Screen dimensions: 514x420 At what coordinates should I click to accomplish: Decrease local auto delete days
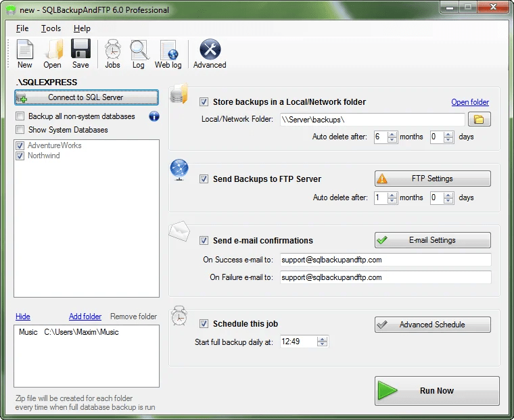[x=448, y=140]
